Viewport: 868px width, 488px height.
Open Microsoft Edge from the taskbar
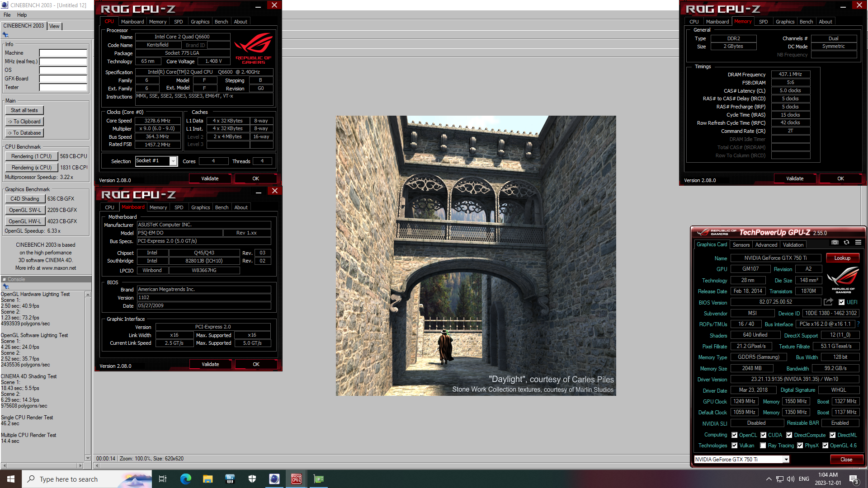pos(185,479)
